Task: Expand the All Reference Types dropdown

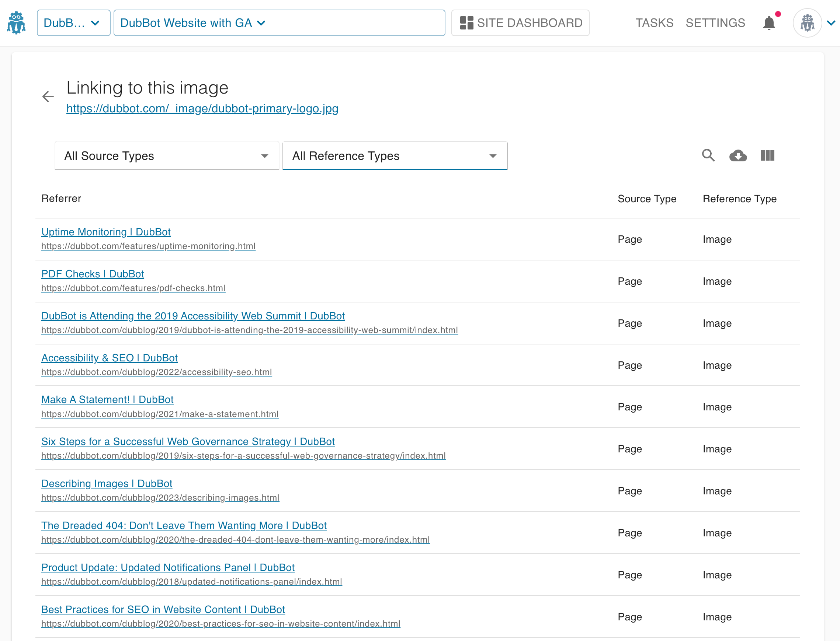Action: click(395, 156)
